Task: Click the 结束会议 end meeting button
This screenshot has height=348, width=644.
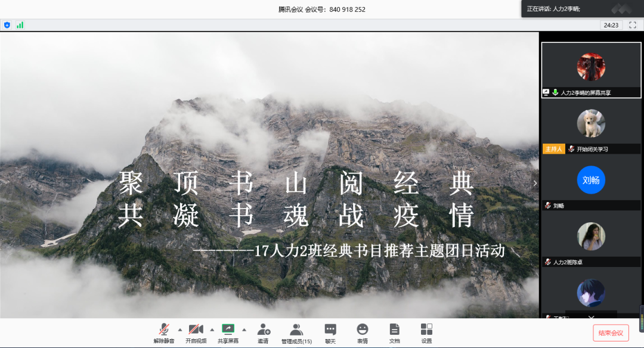Action: pos(611,333)
